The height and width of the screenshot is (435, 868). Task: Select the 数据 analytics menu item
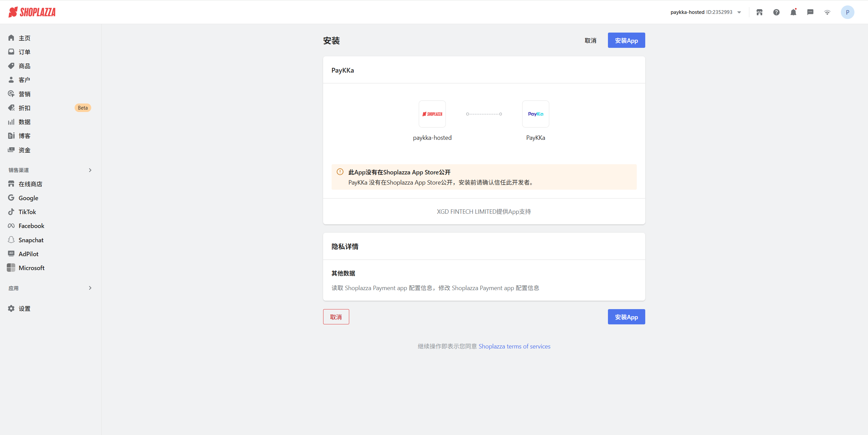tap(24, 122)
